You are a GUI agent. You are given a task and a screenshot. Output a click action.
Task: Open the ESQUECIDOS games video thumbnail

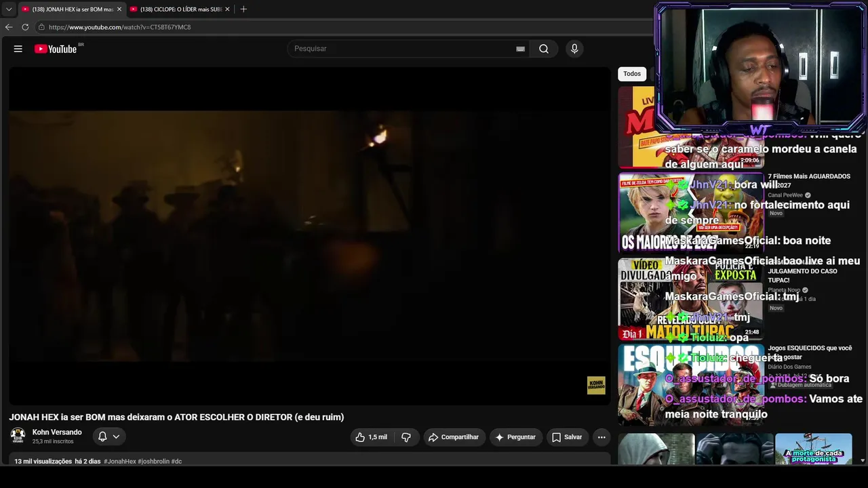coord(690,385)
